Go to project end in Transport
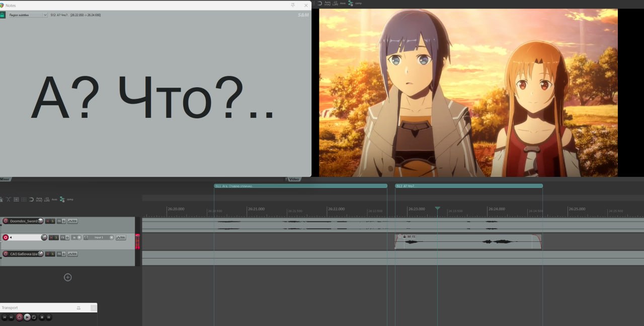The height and width of the screenshot is (326, 644). coord(12,317)
